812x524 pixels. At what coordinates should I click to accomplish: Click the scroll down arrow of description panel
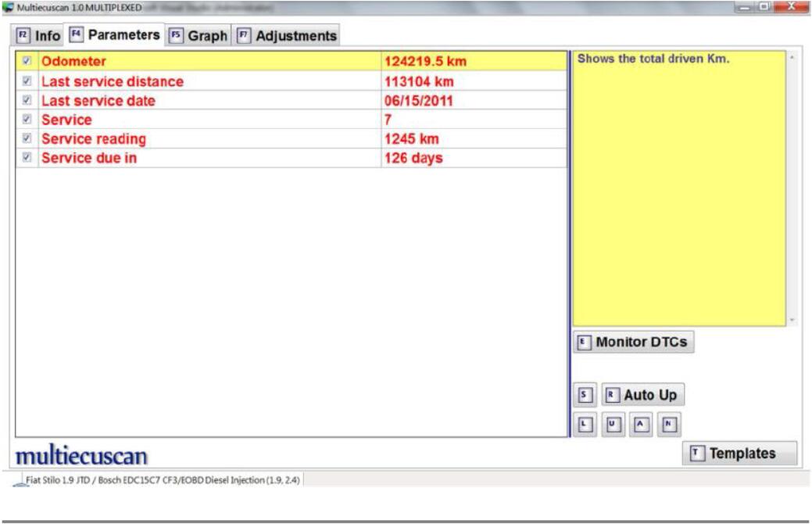[x=792, y=321]
